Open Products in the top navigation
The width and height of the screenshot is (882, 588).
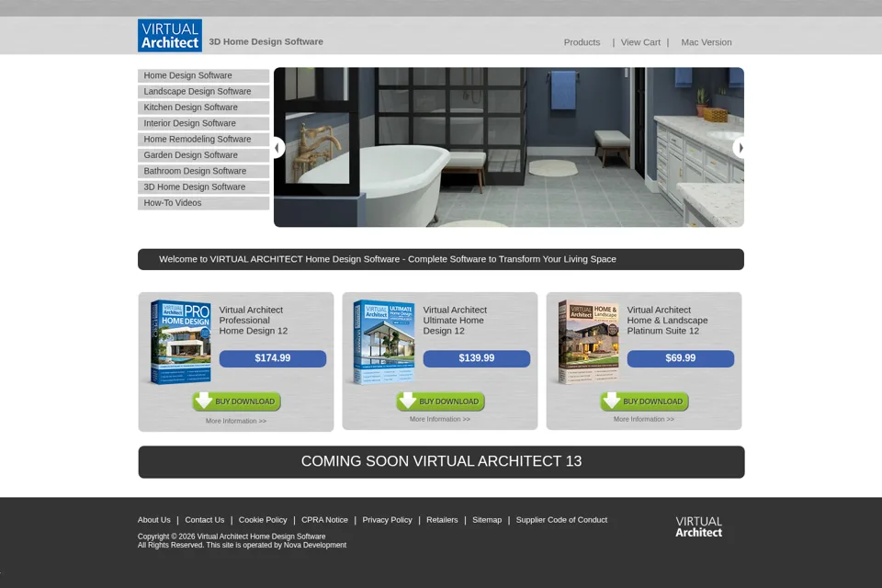[x=582, y=42]
